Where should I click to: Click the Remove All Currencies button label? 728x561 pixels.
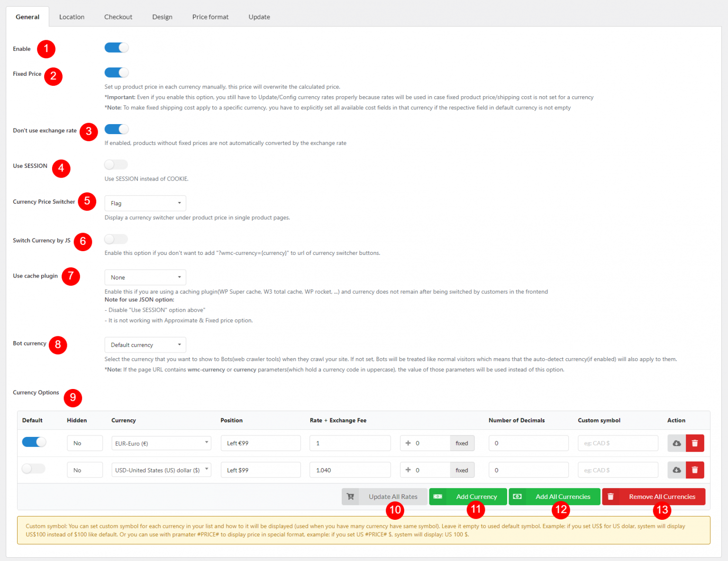click(662, 497)
